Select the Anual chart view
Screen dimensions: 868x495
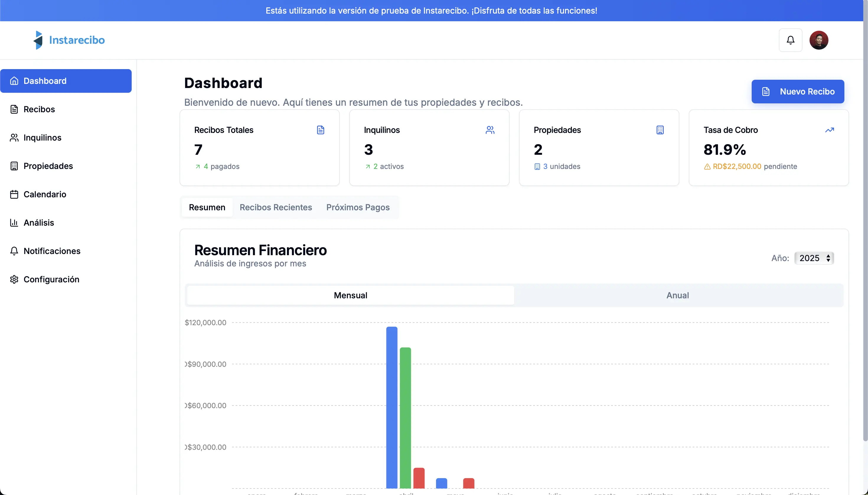pyautogui.click(x=677, y=295)
